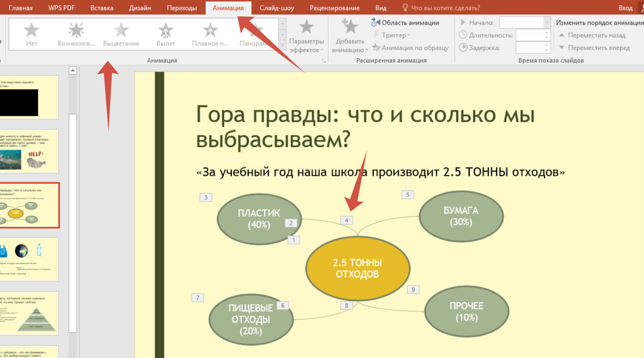
Task: Select the 'Нет' animation effect
Action: tap(32, 34)
